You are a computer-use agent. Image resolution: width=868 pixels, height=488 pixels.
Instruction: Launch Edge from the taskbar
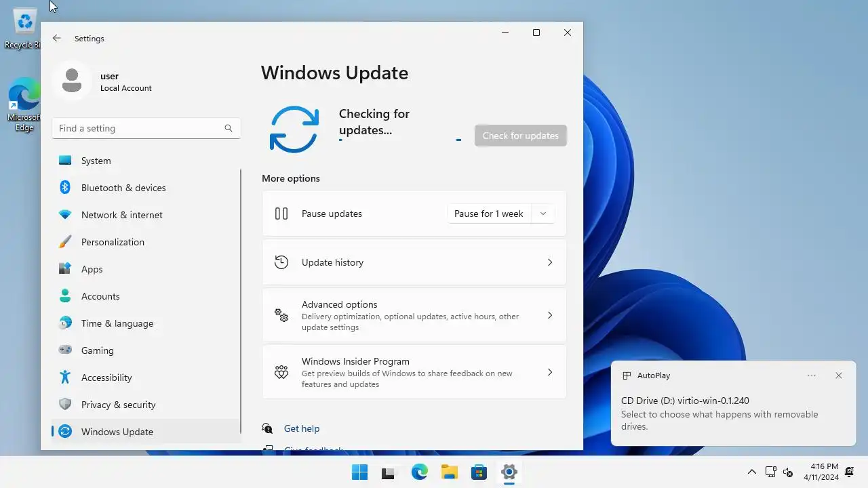[420, 472]
